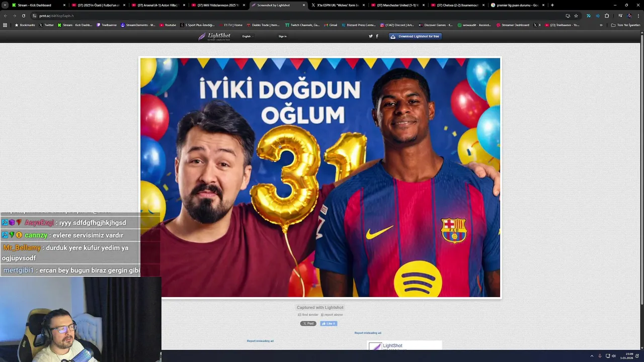Screen dimensions: 644x362
Task: Open the Lightshot Facebook icon
Action: pos(377,36)
